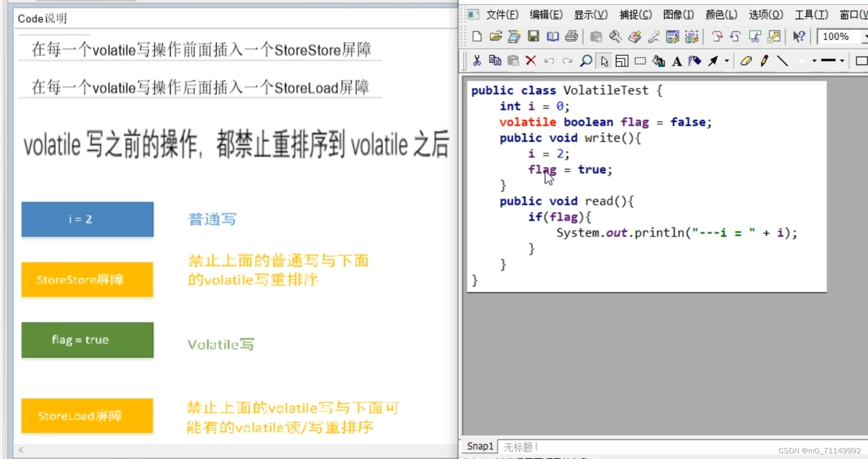868x459 pixels.
Task: Click the green crop-with-scissors icon
Action: (x=754, y=37)
